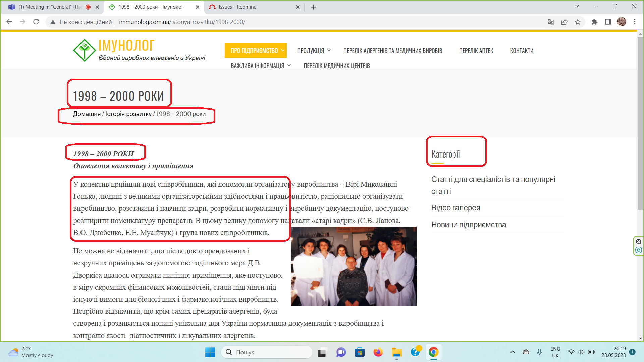The height and width of the screenshot is (362, 644).
Task: Open Контакти menu item
Action: [521, 51]
